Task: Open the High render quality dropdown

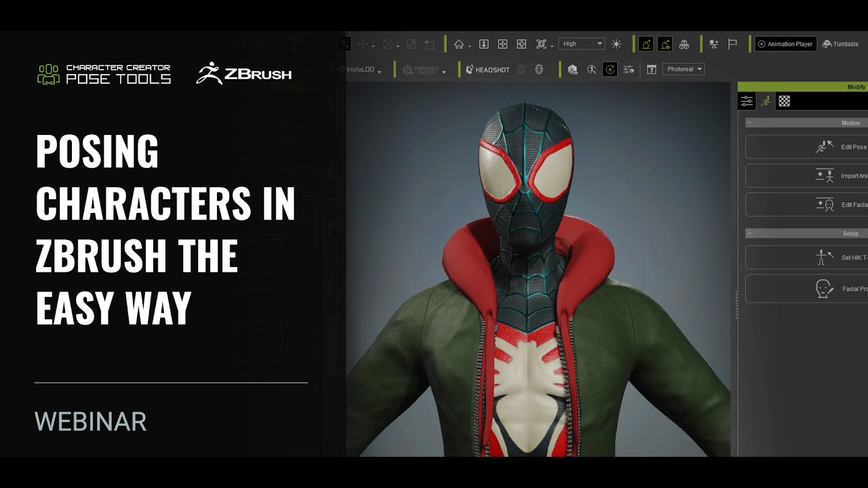Action: point(582,44)
